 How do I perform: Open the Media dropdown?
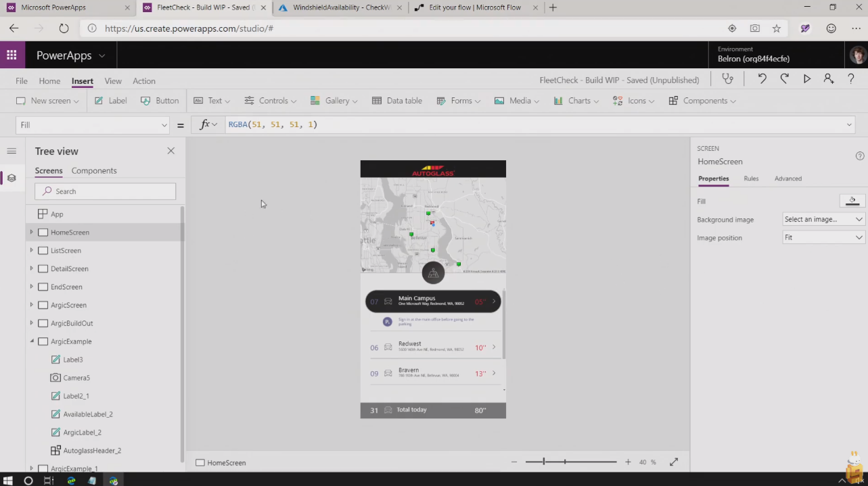click(516, 101)
